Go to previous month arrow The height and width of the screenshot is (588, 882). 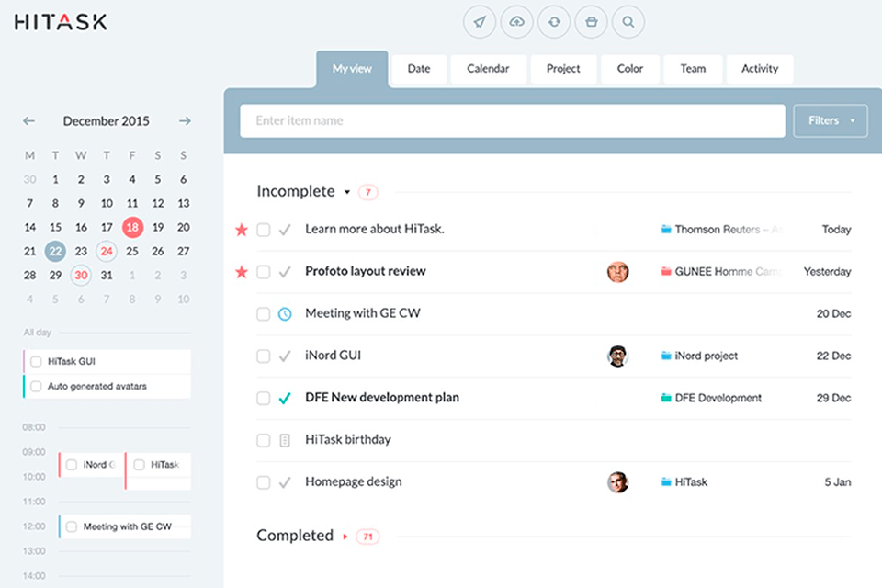pyautogui.click(x=28, y=121)
